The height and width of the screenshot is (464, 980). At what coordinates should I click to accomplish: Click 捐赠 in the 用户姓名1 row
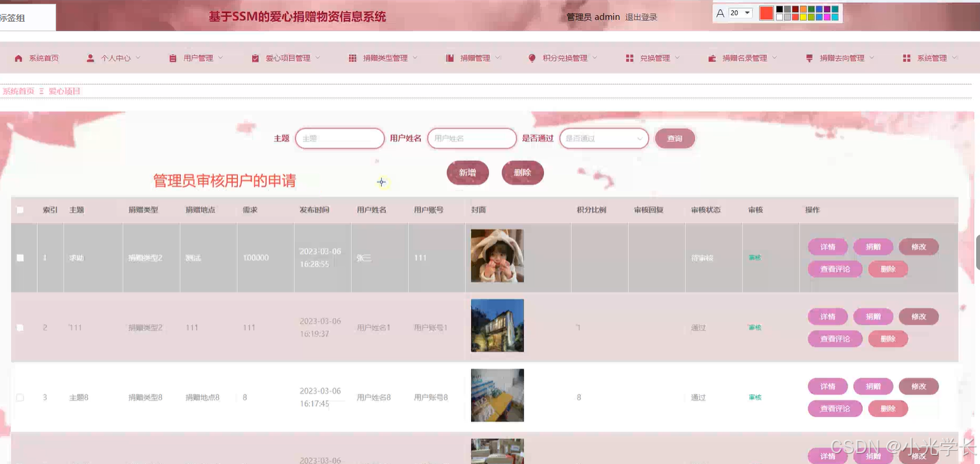pyautogui.click(x=873, y=316)
